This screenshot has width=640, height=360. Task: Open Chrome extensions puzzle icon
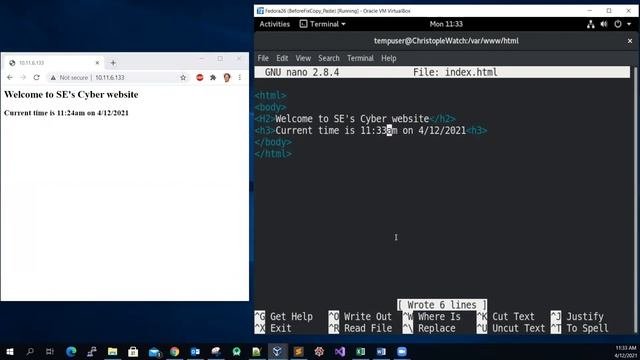tap(213, 77)
